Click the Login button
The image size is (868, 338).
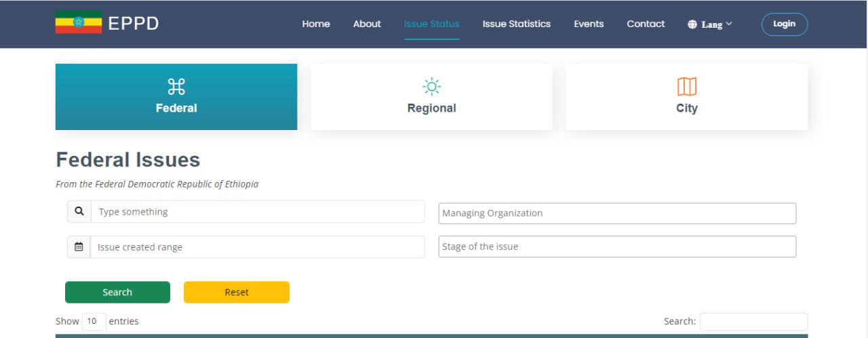coord(784,24)
